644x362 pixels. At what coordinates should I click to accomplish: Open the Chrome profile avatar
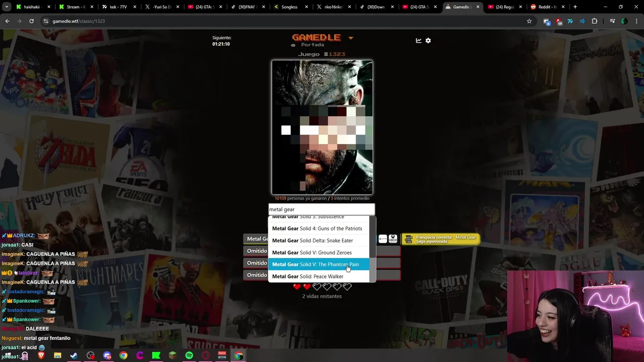tap(624, 21)
